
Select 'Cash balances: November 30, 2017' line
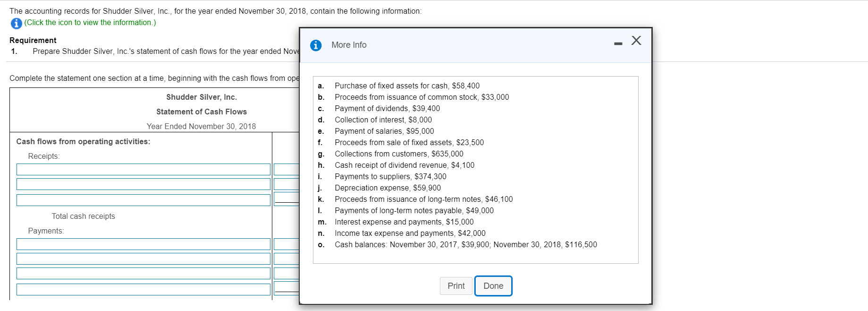pos(465,244)
